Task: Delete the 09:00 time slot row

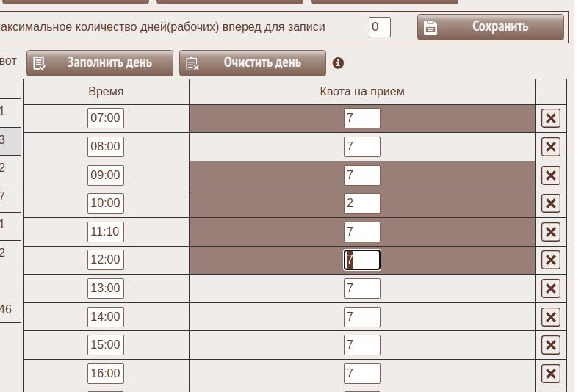Action: pos(550,175)
